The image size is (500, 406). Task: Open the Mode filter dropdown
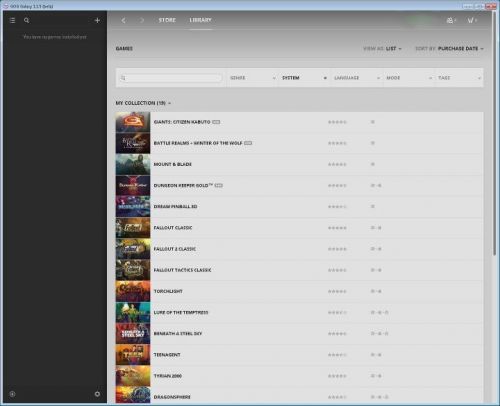pos(409,78)
